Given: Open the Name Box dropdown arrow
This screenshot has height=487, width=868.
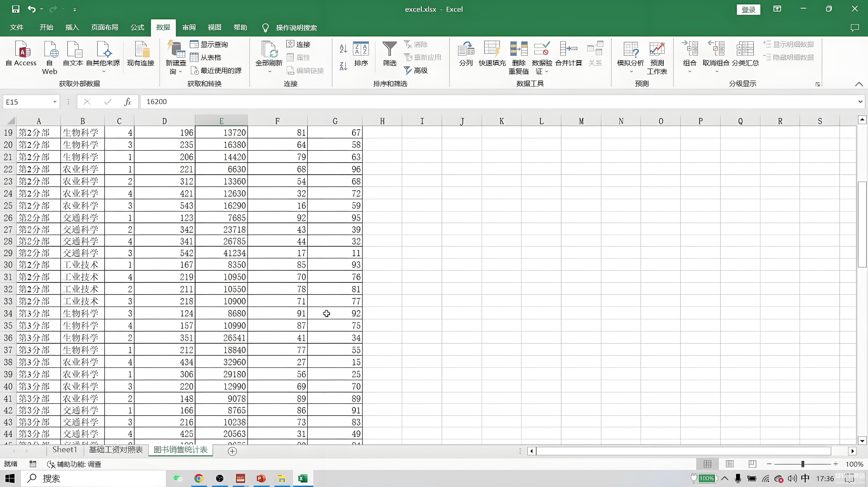Looking at the screenshot, I should coord(55,102).
